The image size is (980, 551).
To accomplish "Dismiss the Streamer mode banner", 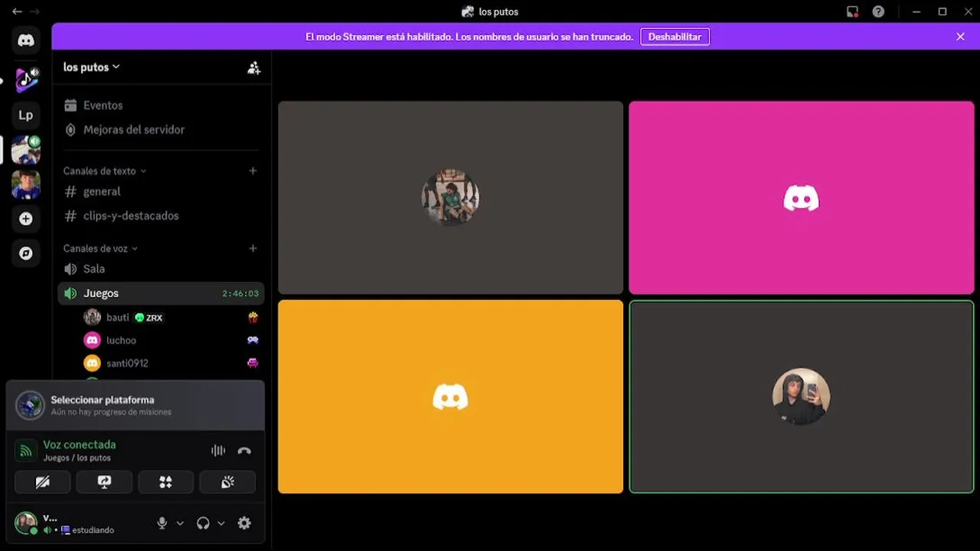I will [x=960, y=37].
